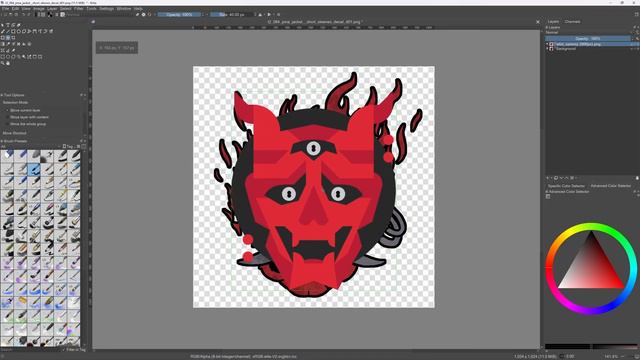640x360 pixels.
Task: Open the Filter menu
Action: pos(79,9)
